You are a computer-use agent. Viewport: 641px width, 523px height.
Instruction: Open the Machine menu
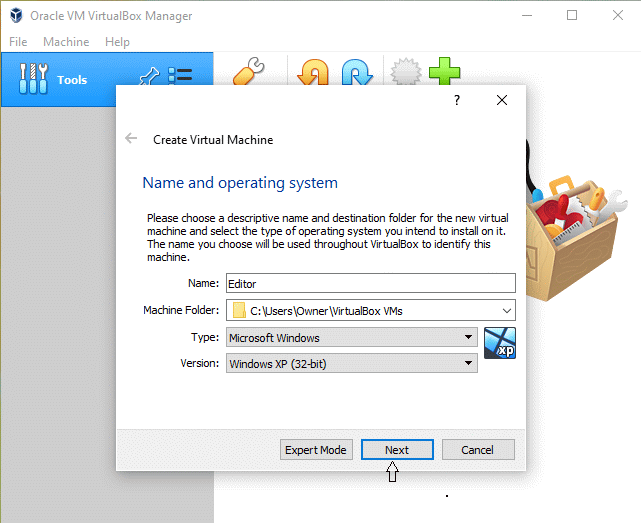tap(66, 42)
